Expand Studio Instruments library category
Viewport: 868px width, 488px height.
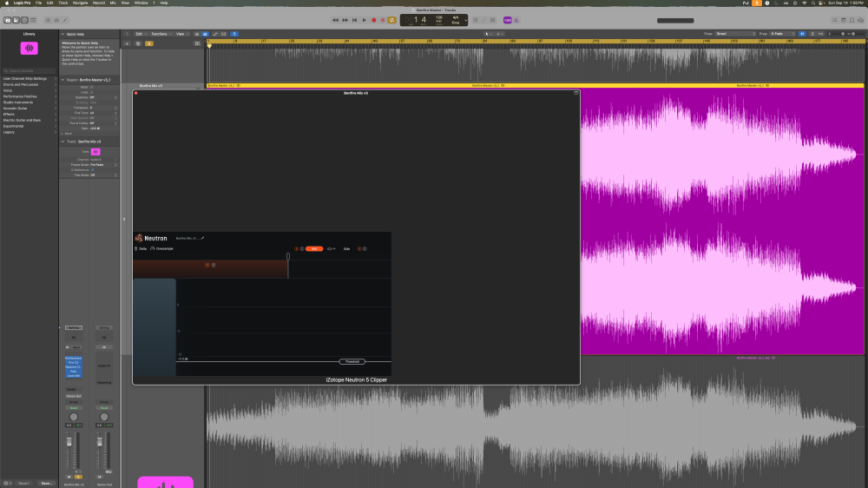point(29,102)
